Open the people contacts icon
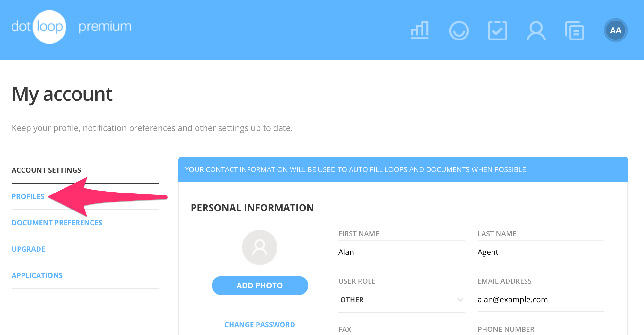Viewport: 644px width, 335px height. 536,31
